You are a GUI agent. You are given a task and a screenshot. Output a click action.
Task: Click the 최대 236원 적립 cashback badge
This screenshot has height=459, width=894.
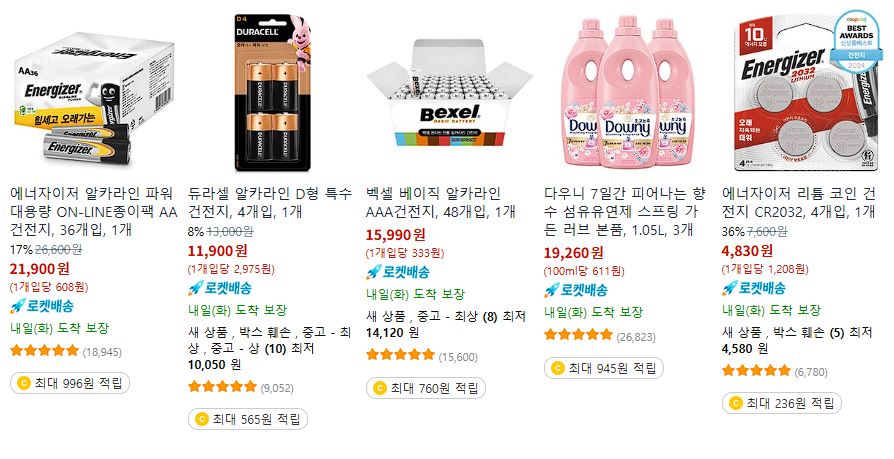(x=782, y=403)
